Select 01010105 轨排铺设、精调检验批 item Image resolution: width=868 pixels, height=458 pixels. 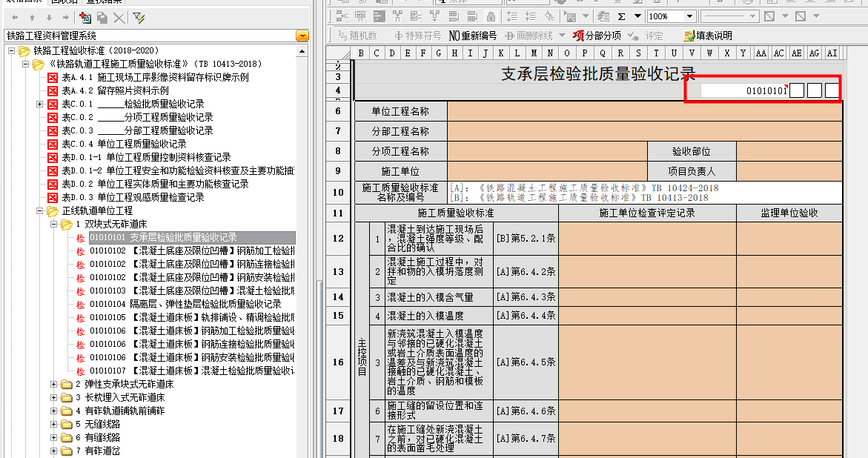[192, 317]
